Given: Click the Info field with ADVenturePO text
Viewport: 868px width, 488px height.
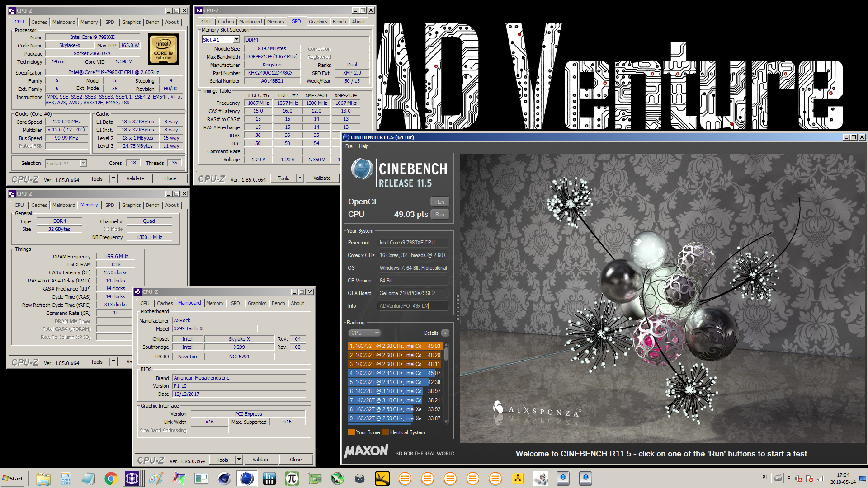Looking at the screenshot, I should click(x=413, y=306).
